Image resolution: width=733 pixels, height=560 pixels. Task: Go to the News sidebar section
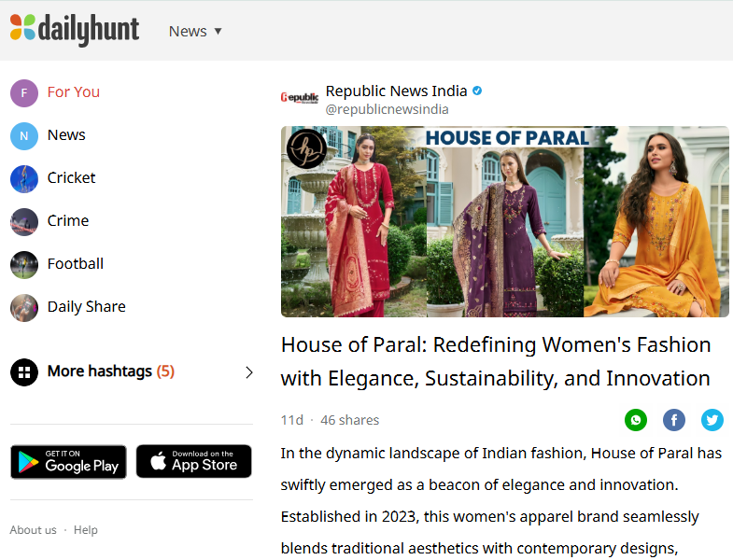[x=66, y=135]
